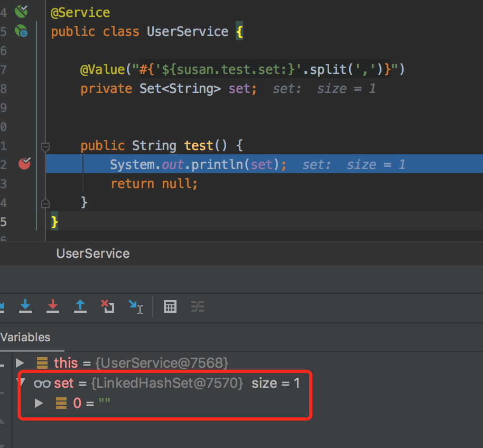Image resolution: width=483 pixels, height=448 pixels.
Task: Open the Evaluate Expression calculator icon
Action: (x=170, y=306)
